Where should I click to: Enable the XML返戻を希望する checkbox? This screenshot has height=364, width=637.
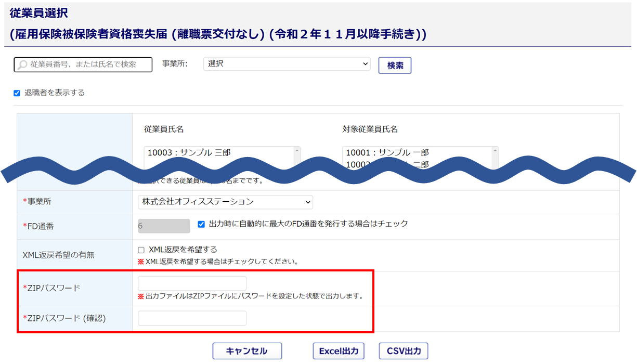141,250
